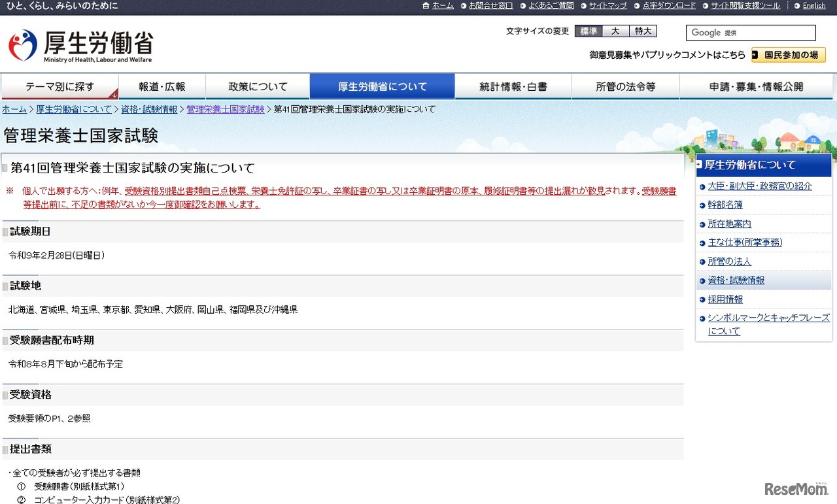Image resolution: width=837 pixels, height=504 pixels.
Task: Open 点字ダウンロード link
Action: [x=669, y=6]
